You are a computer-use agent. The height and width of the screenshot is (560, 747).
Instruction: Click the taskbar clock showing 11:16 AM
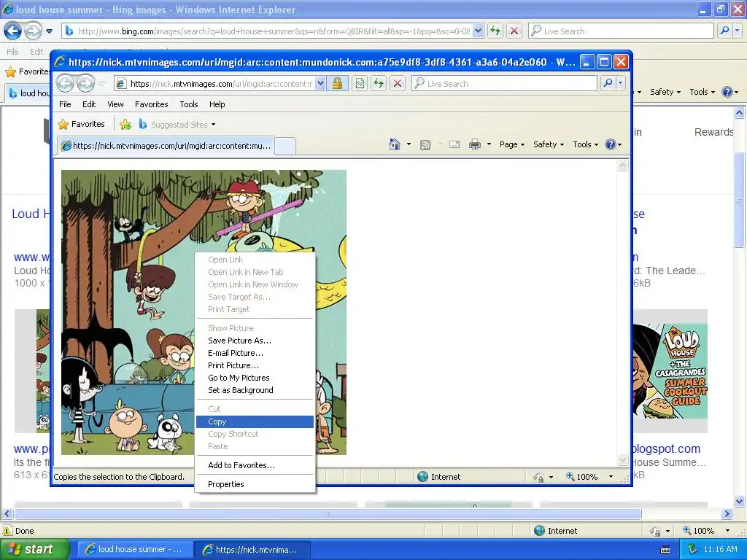(x=720, y=550)
